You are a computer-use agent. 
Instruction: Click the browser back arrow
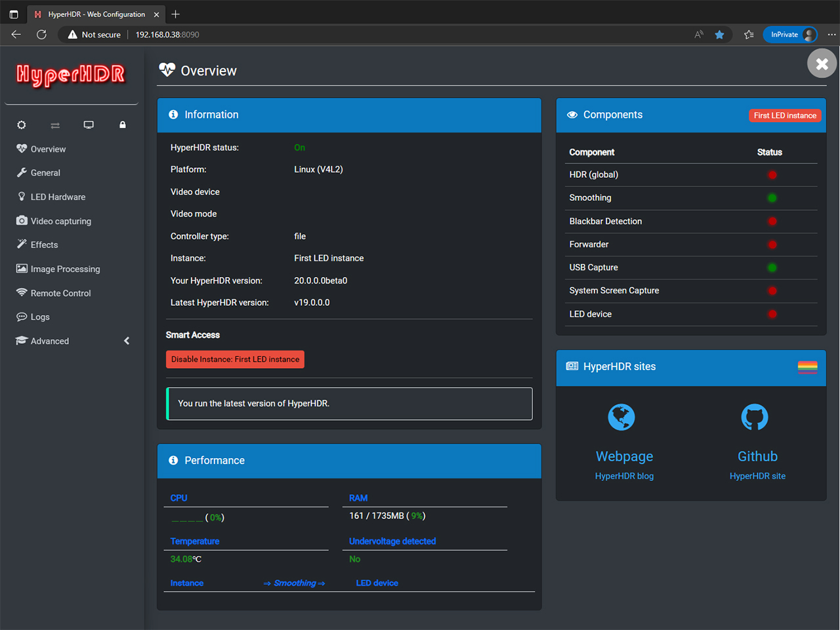16,35
